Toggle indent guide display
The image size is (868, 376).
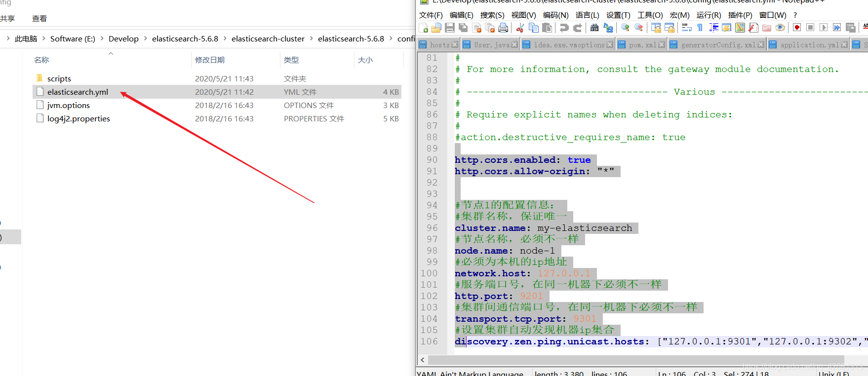[713, 28]
